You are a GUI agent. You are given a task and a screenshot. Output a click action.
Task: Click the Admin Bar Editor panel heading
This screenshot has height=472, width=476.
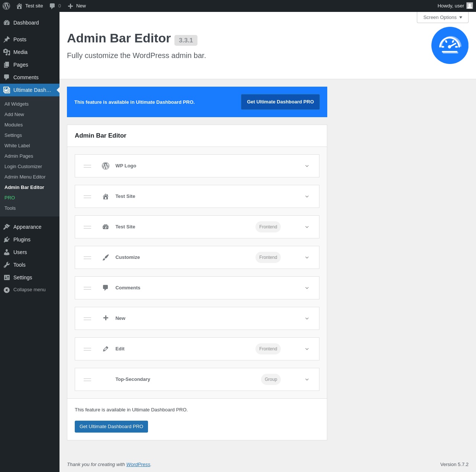tap(100, 136)
